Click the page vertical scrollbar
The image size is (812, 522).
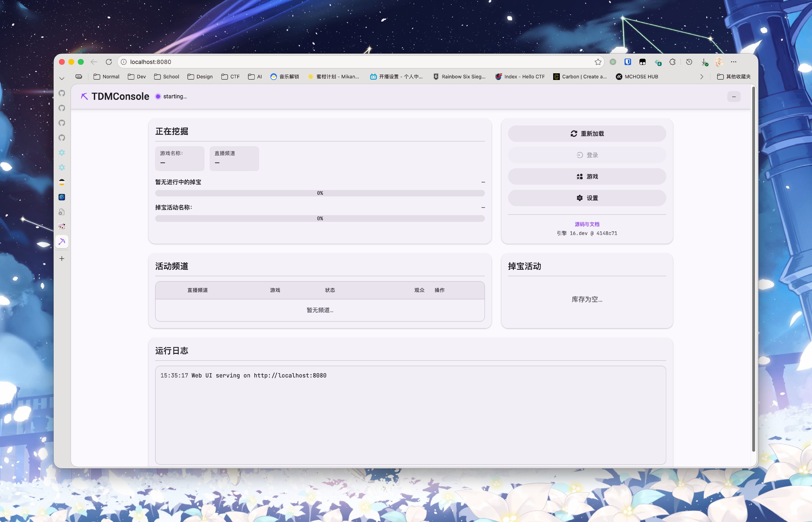[754, 269]
